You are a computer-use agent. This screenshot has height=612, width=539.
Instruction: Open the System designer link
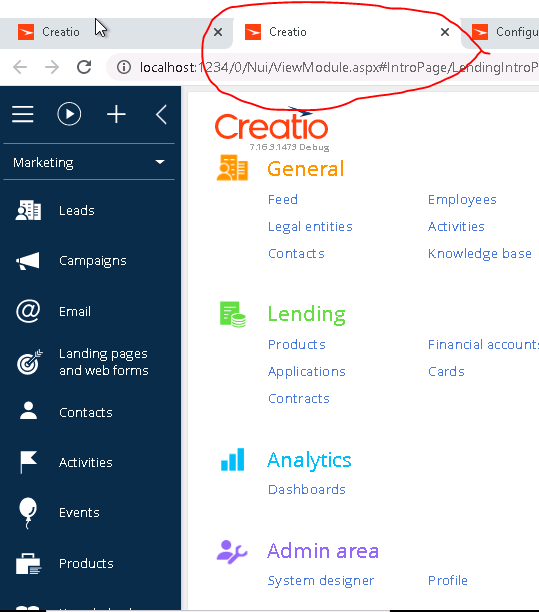[321, 581]
